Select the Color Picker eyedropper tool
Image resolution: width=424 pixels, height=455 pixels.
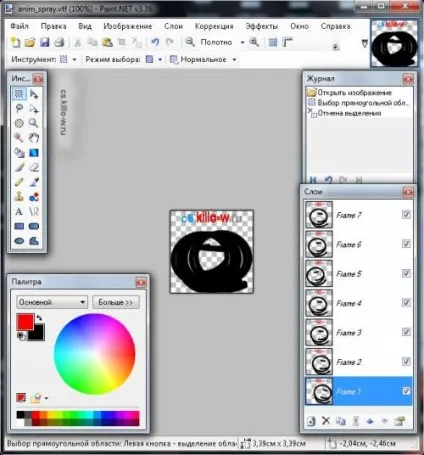[34, 182]
